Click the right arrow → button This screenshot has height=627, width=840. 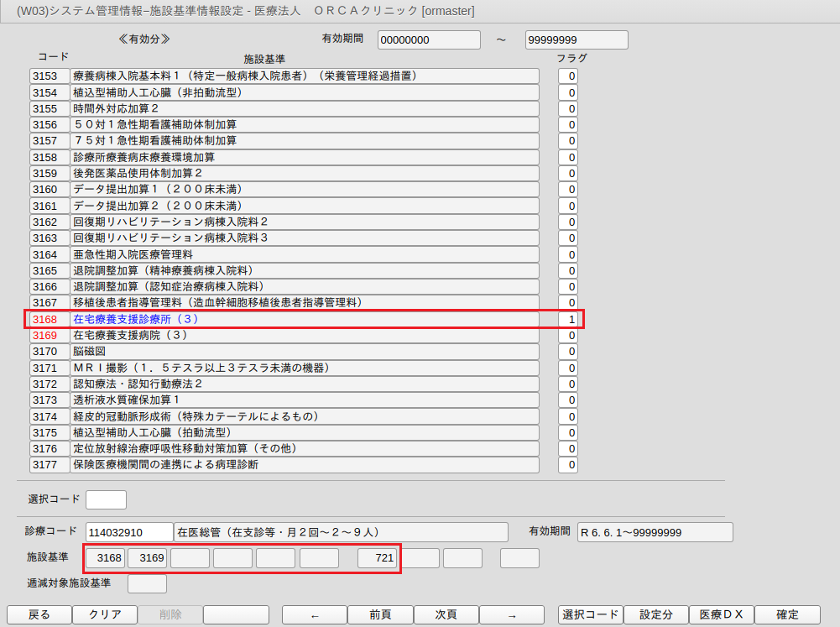[x=512, y=614]
